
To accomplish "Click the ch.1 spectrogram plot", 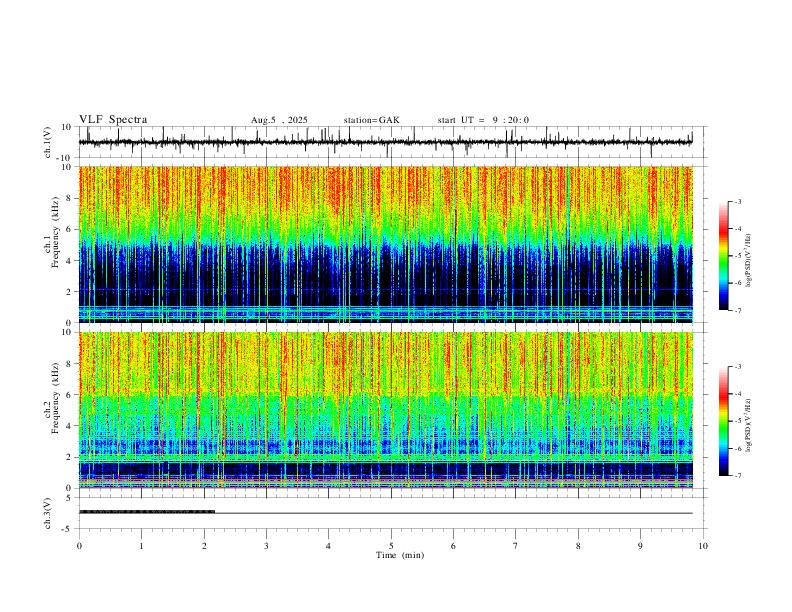I will [x=386, y=244].
